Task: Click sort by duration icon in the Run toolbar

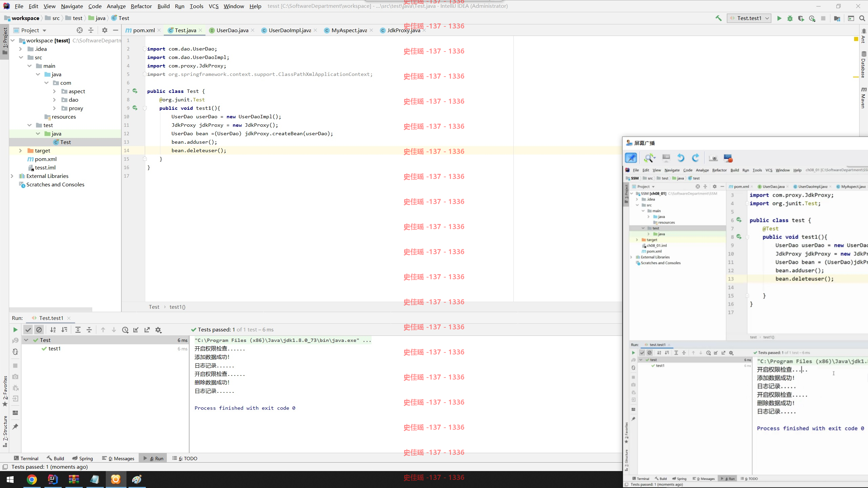Action: click(64, 330)
